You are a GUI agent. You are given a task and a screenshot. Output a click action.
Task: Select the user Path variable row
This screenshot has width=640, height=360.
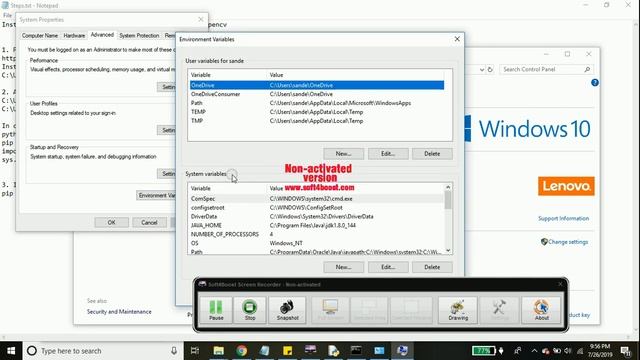317,103
